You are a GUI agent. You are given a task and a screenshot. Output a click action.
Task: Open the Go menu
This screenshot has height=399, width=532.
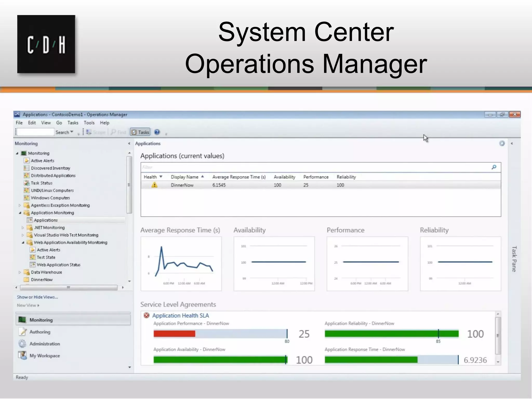tap(59, 123)
